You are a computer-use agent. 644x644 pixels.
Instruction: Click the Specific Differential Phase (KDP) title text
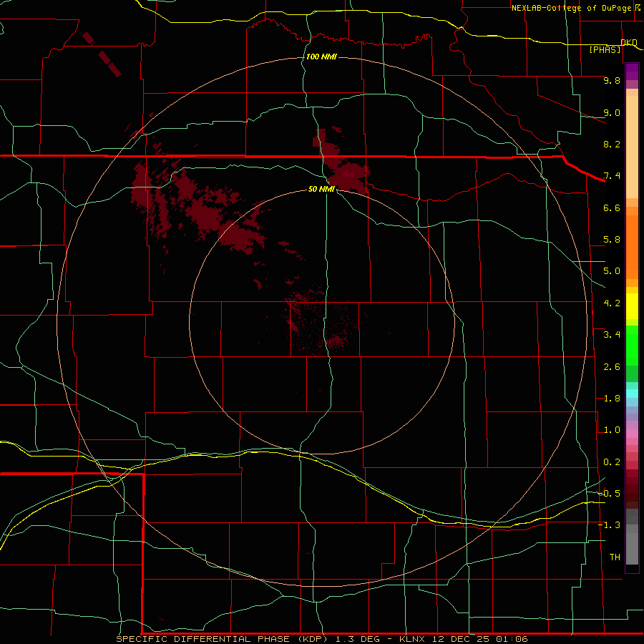pos(222,639)
